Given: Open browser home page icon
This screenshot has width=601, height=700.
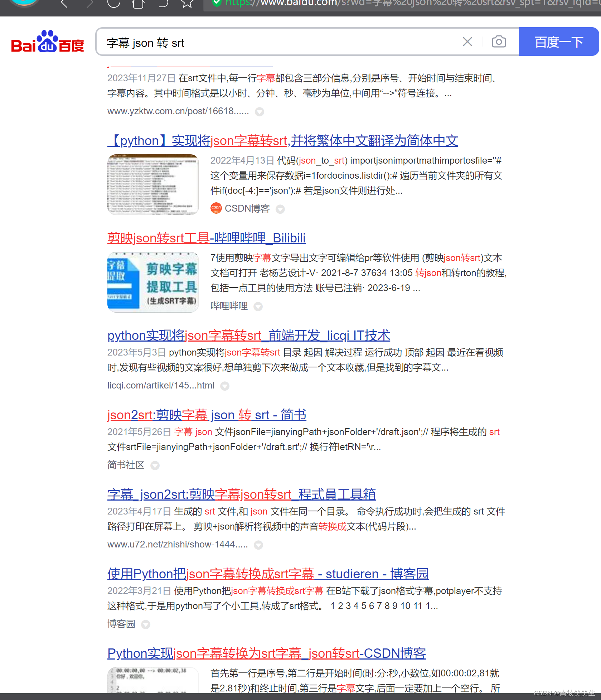Looking at the screenshot, I should [x=138, y=4].
